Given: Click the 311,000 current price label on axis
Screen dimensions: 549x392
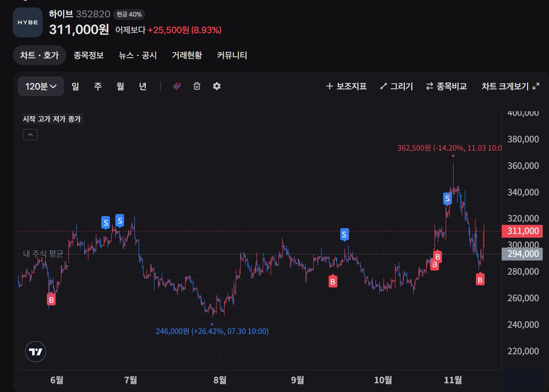Looking at the screenshot, I should [x=524, y=231].
